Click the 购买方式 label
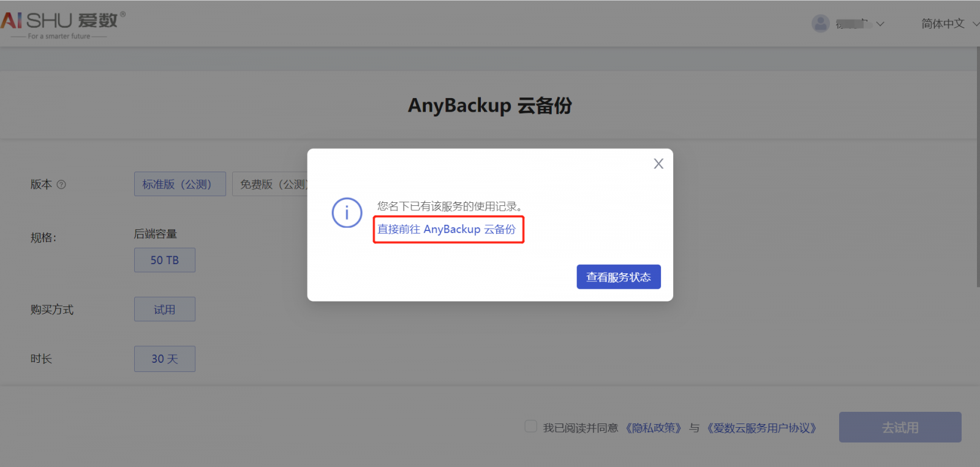 point(52,309)
